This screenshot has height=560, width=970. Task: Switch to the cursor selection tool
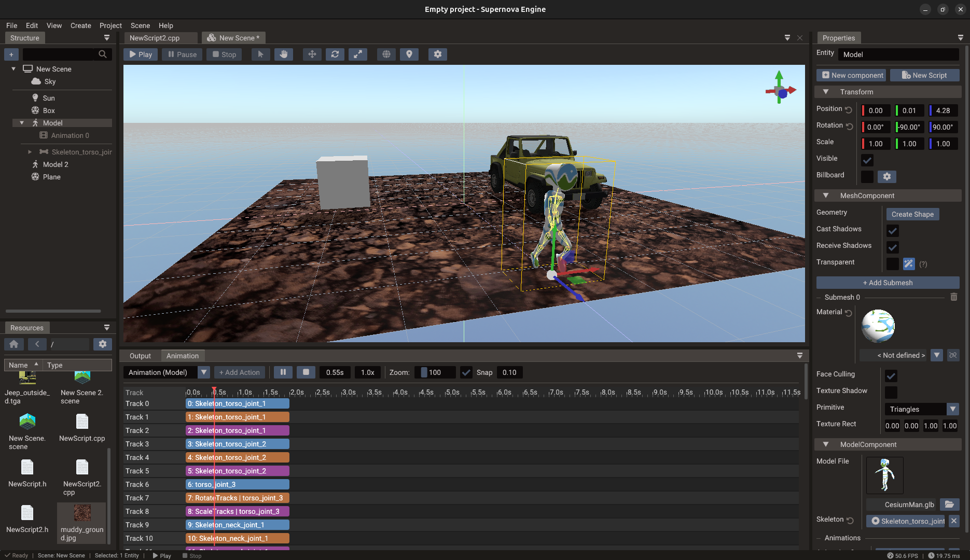(260, 54)
